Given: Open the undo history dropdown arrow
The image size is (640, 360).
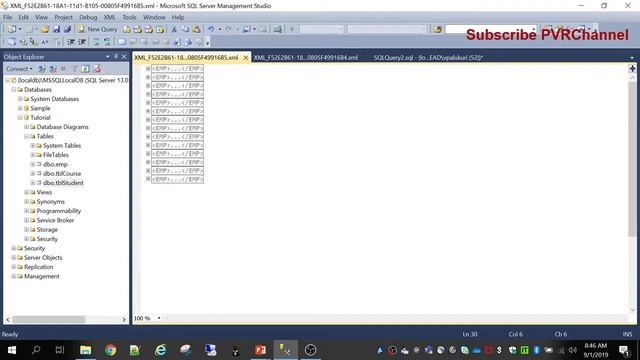Looking at the screenshot, I should click(x=220, y=29).
